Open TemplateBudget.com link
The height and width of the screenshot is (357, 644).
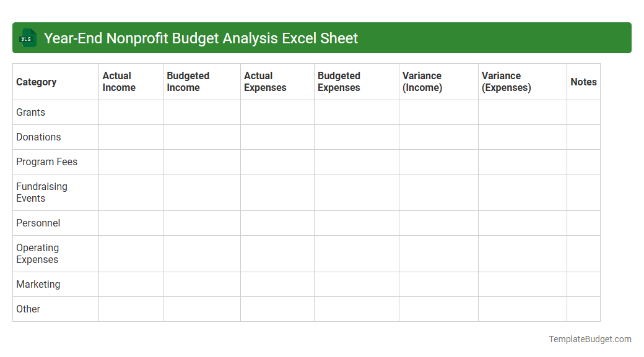coord(588,339)
